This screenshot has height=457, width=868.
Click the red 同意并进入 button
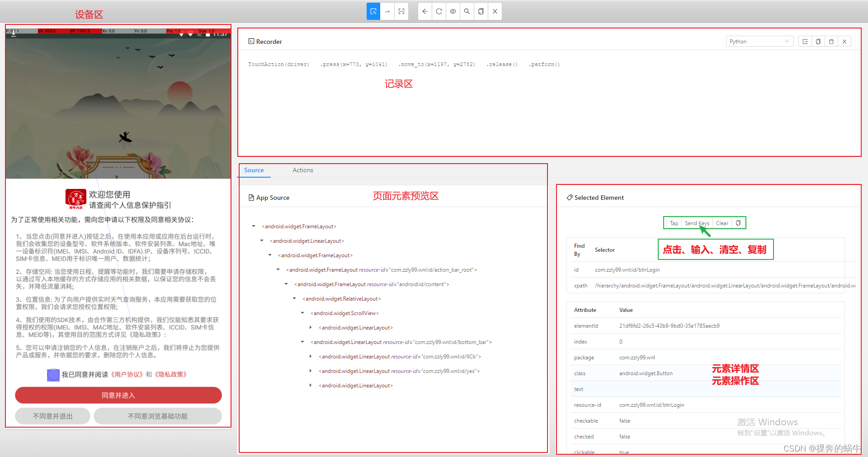pos(118,395)
